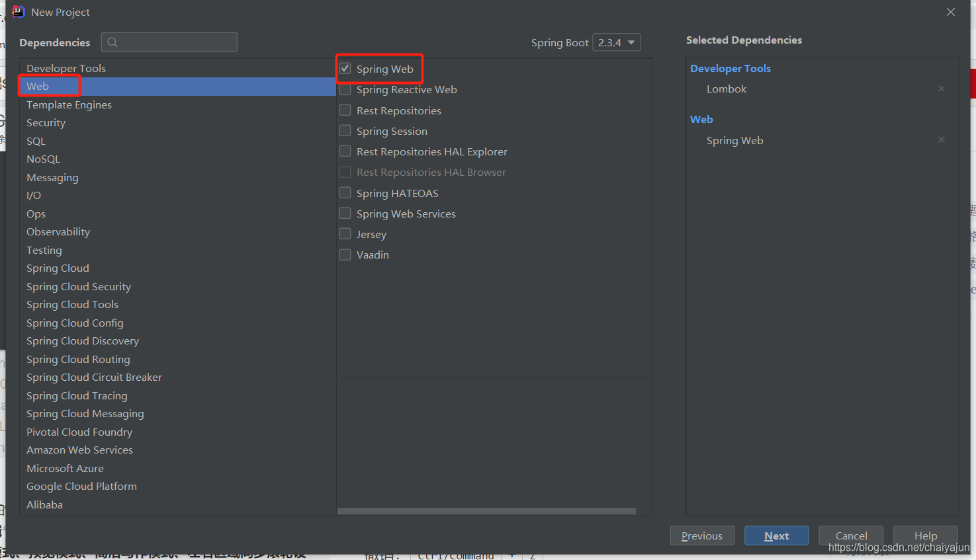This screenshot has width=976, height=560.
Task: Open the Alibaba category
Action: coord(178,504)
